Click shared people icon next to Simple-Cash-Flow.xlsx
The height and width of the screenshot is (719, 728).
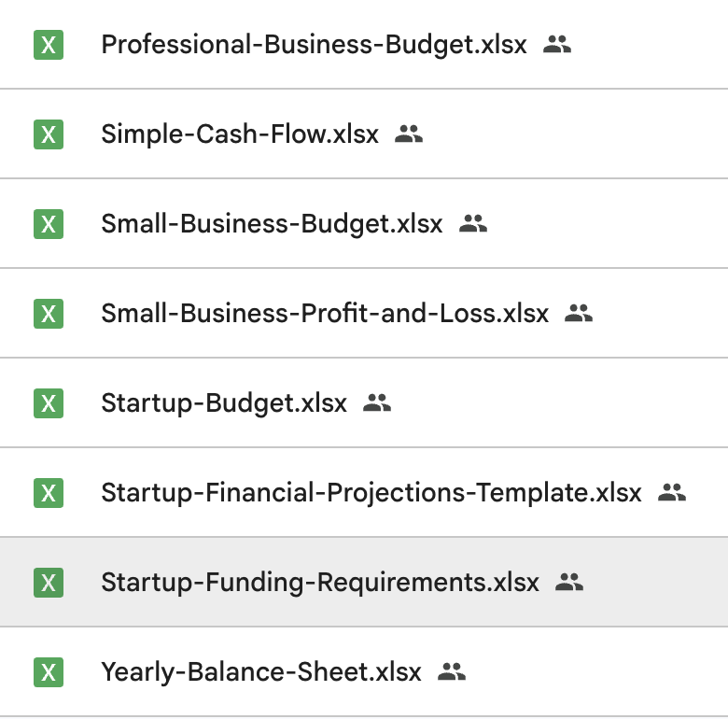pos(409,134)
